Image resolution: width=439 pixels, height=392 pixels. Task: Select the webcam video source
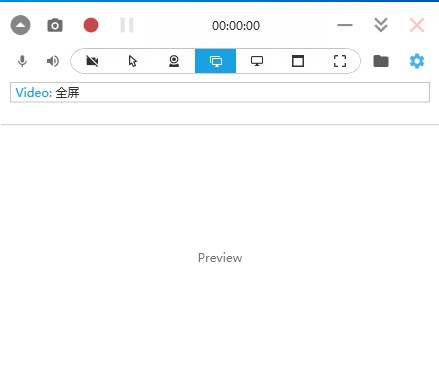[x=174, y=61]
